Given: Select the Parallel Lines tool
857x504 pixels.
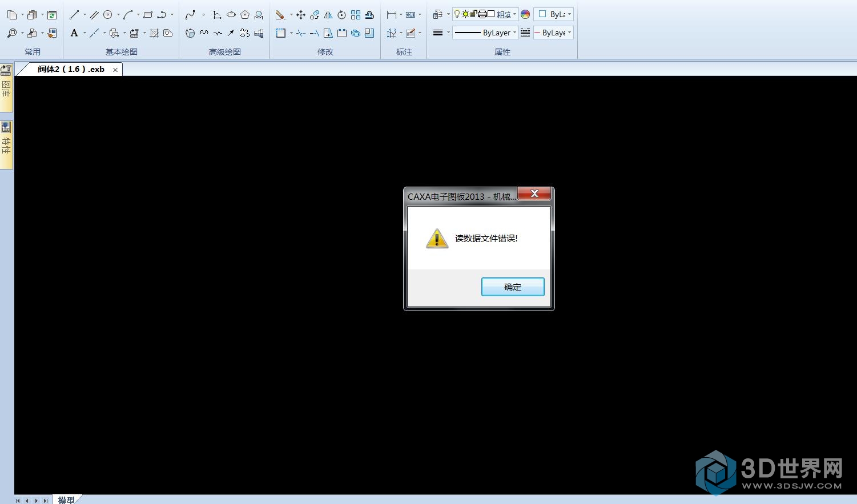Looking at the screenshot, I should click(x=94, y=15).
